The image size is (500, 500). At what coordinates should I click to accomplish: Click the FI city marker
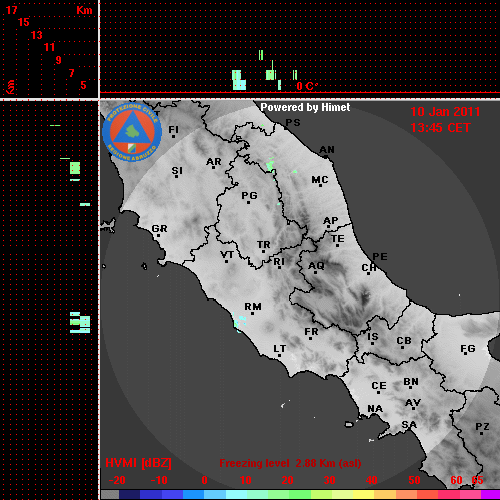tap(173, 136)
